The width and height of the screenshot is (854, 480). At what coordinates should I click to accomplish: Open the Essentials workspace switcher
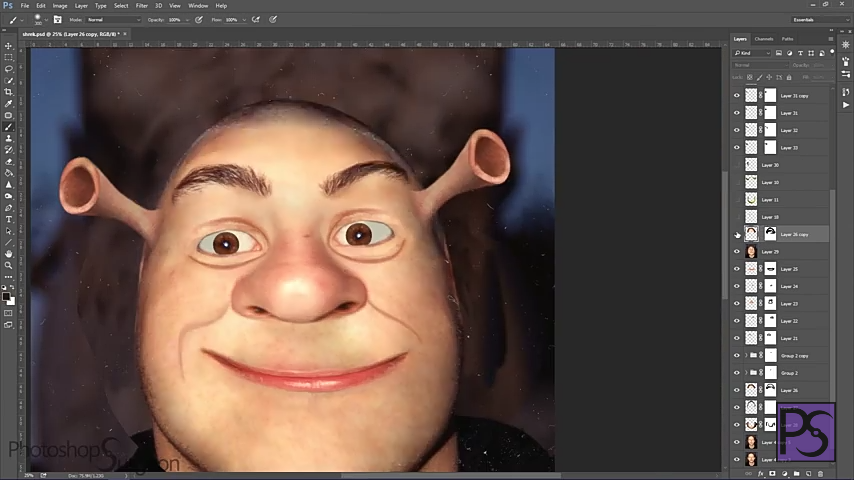812,19
